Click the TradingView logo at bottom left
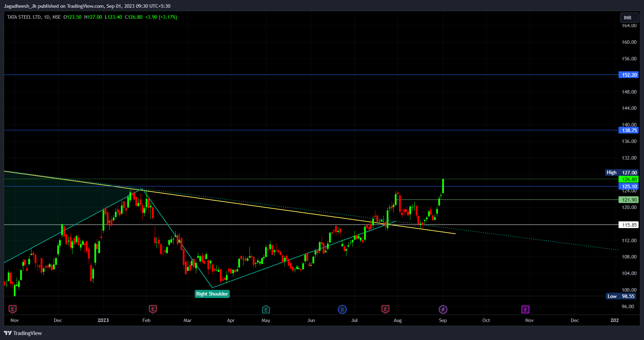This screenshot has height=340, width=644. tap(23, 333)
